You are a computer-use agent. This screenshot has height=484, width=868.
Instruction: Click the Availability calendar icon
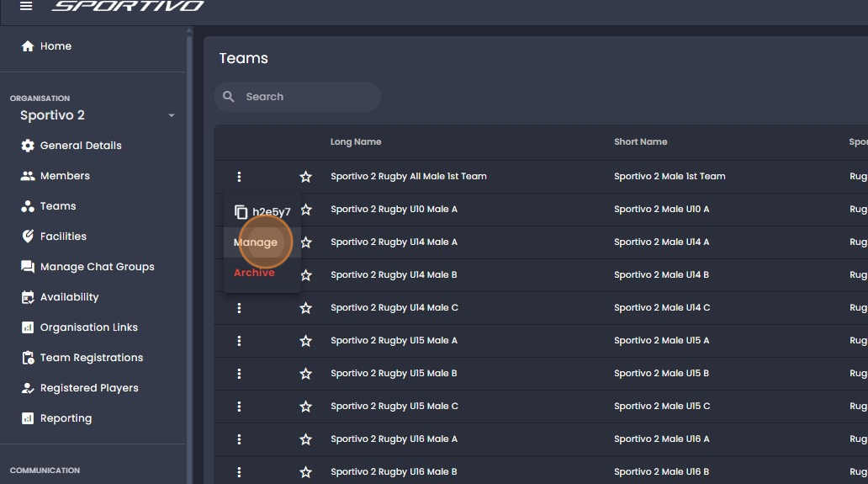click(28, 297)
